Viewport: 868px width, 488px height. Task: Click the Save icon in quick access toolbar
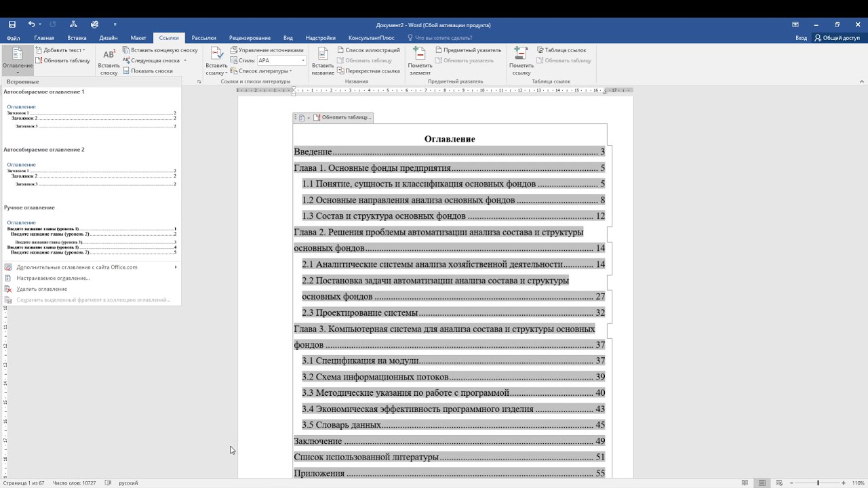(12, 24)
